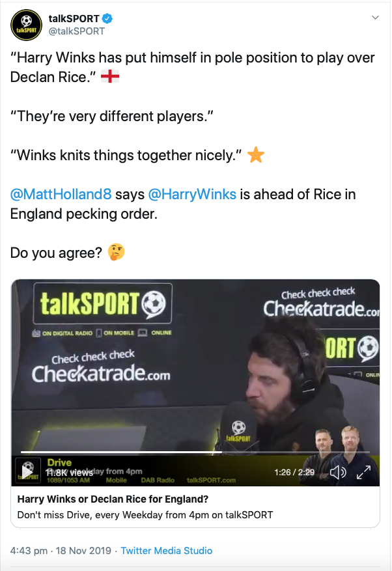Viewport: 392px width, 571px height.
Task: Click the blue verified badge
Action: [107, 18]
